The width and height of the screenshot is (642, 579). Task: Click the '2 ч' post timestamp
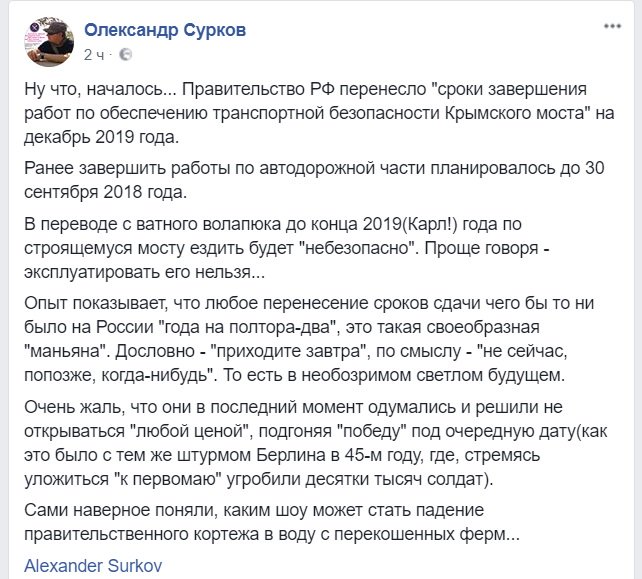[x=94, y=52]
